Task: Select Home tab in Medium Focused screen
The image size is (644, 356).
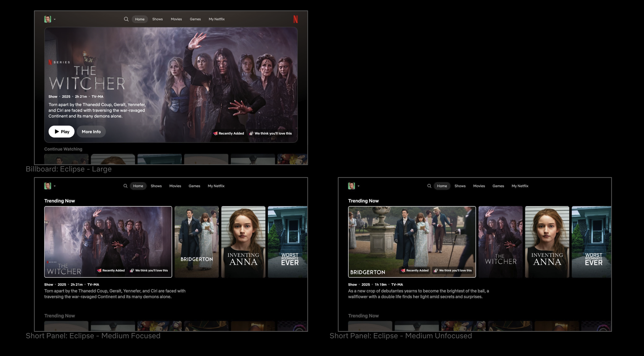Action: [x=138, y=186]
